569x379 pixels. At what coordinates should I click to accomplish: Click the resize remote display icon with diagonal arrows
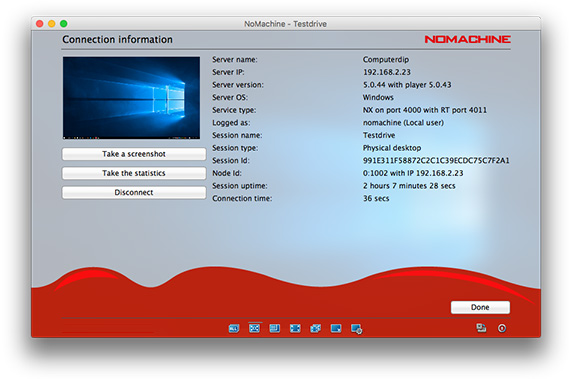click(x=315, y=329)
